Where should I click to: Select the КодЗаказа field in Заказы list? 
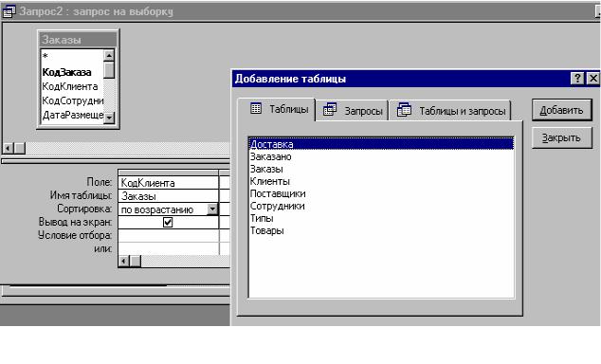coord(72,72)
